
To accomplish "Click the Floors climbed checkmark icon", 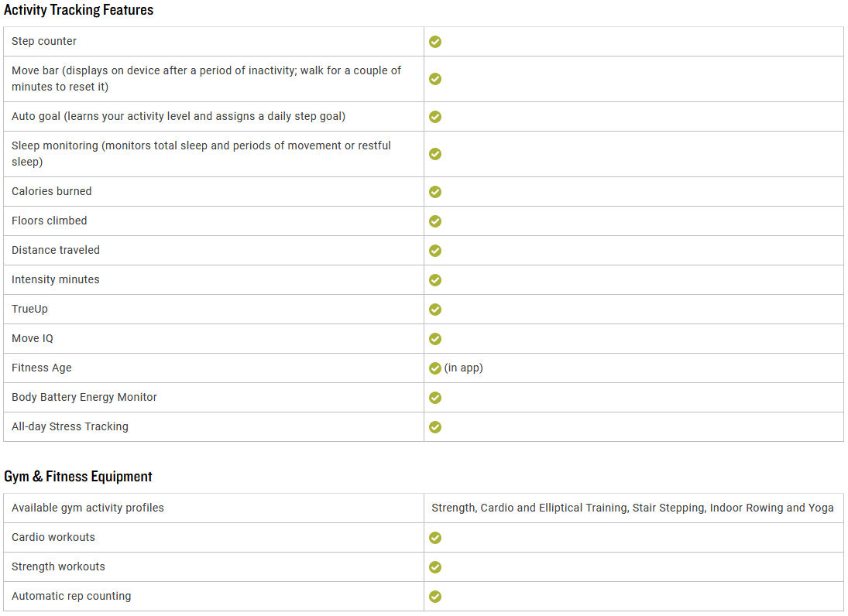I will point(434,221).
